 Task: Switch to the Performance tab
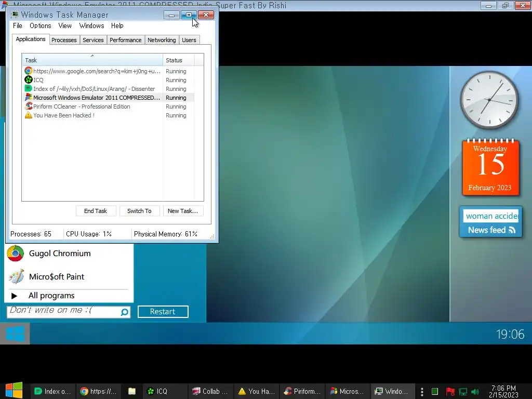tap(126, 39)
